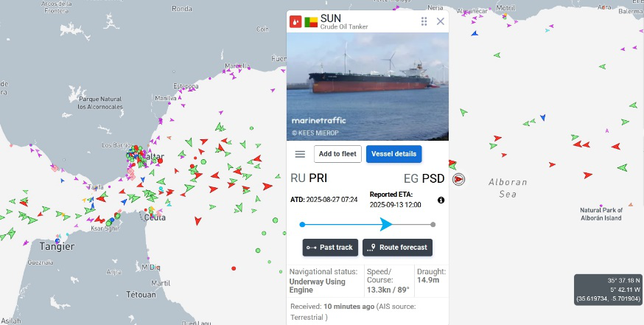Click the Tangier city label on map
This screenshot has height=325, width=644.
57,247
